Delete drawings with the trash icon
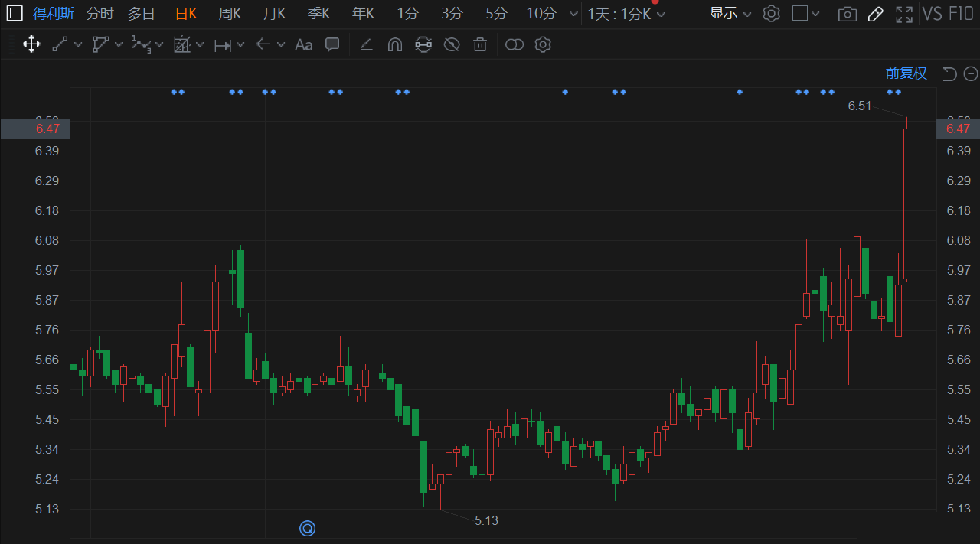This screenshot has width=980, height=544. tap(480, 44)
